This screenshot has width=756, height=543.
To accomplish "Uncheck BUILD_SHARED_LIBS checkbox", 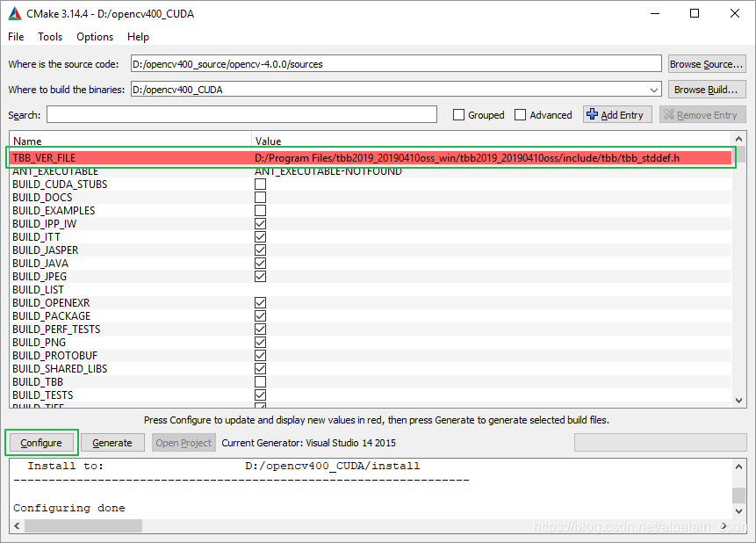I will click(x=261, y=369).
